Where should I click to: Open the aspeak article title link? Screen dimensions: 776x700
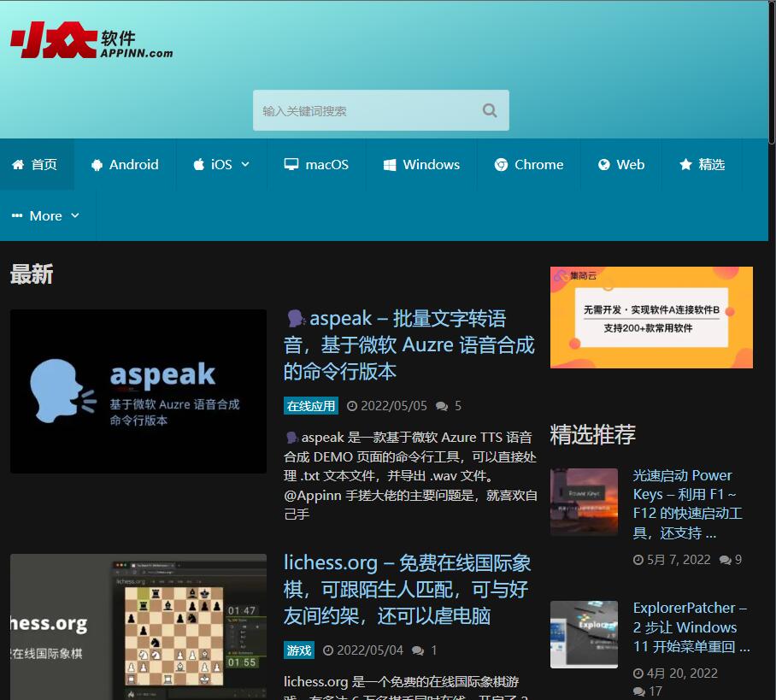pos(409,345)
